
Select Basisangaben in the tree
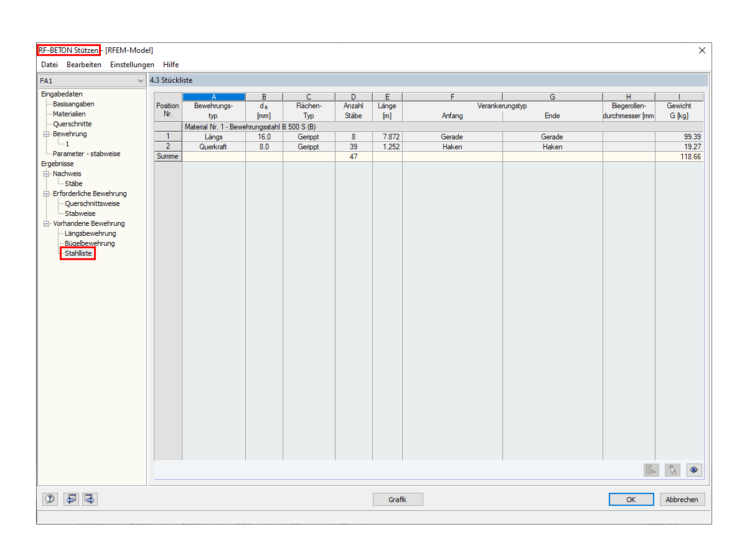click(x=73, y=104)
